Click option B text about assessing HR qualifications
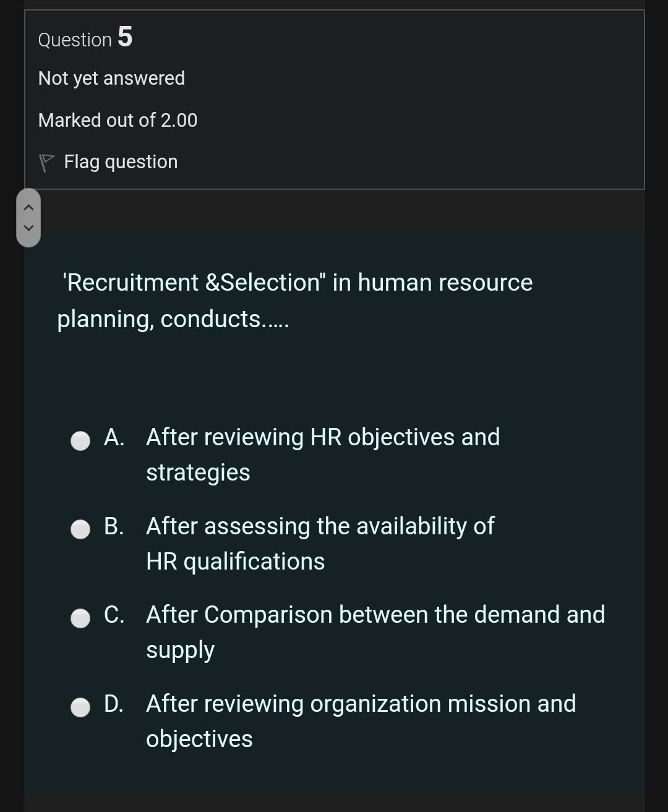Viewport: 668px width, 812px height. coord(320,543)
